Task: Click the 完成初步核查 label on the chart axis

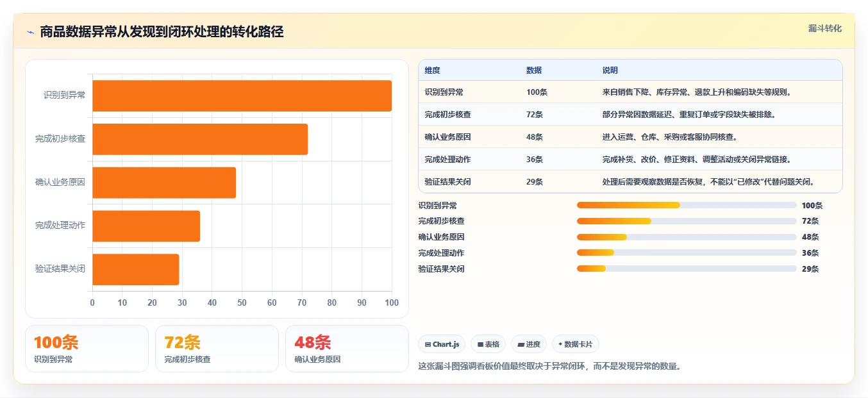Action: pyautogui.click(x=60, y=138)
